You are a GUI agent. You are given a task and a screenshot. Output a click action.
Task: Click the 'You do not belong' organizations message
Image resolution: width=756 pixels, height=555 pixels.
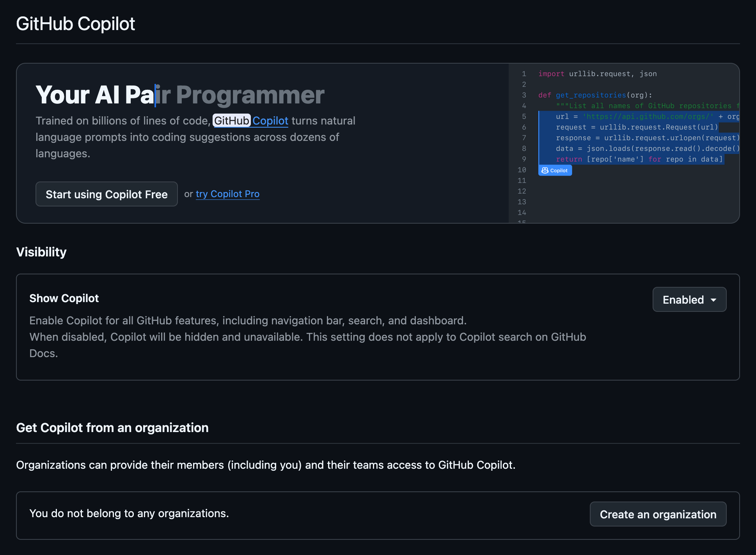pos(129,514)
